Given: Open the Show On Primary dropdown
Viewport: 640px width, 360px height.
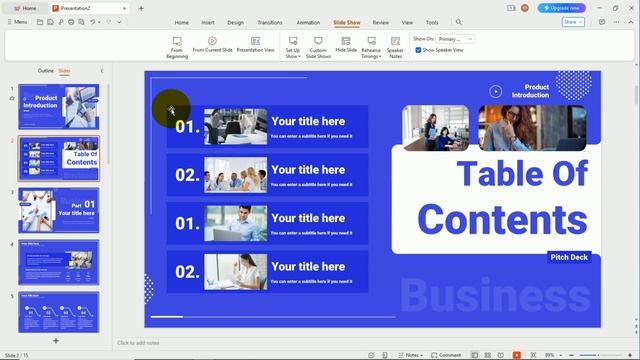Looking at the screenshot, I should (x=456, y=39).
